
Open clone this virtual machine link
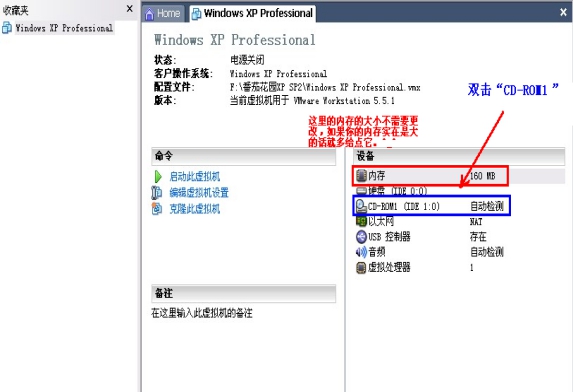[x=194, y=209]
